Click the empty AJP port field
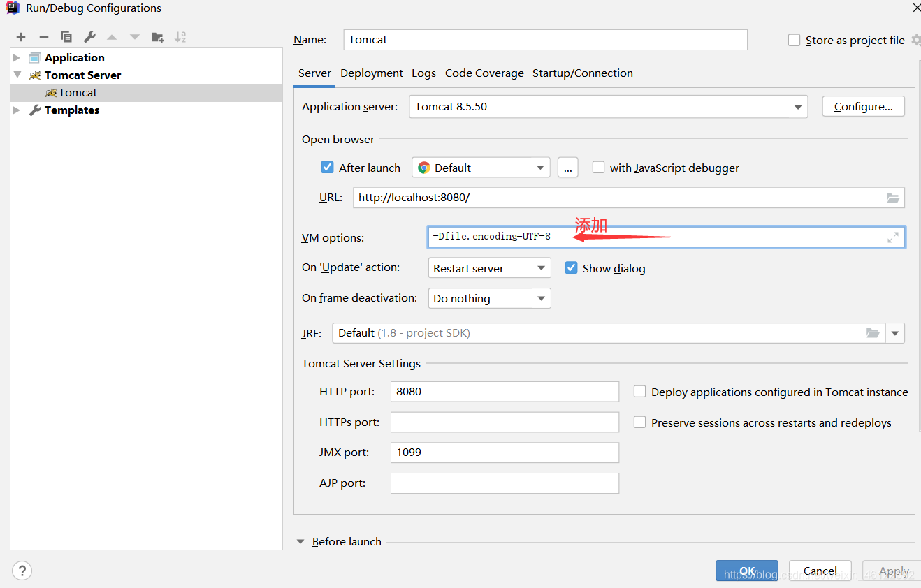The width and height of the screenshot is (921, 588). pyautogui.click(x=505, y=483)
